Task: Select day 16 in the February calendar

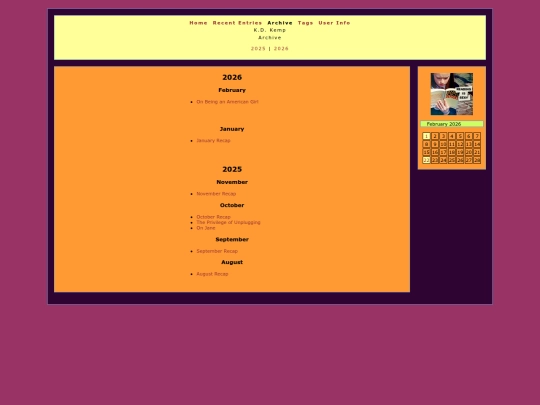Action: pyautogui.click(x=435, y=152)
